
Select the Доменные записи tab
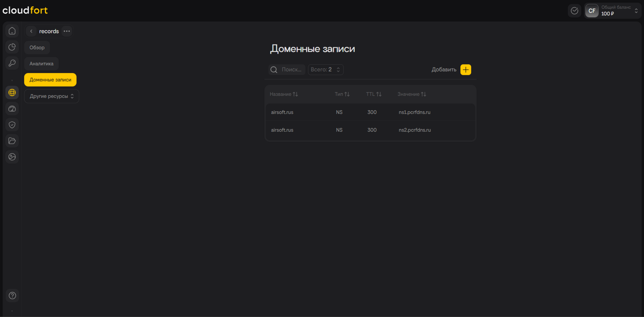click(50, 80)
